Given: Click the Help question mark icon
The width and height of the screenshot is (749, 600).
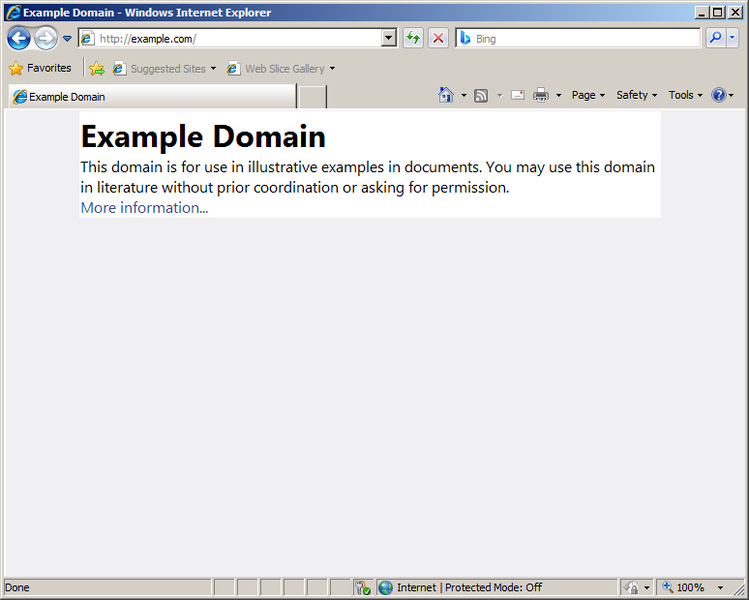Looking at the screenshot, I should pos(718,95).
